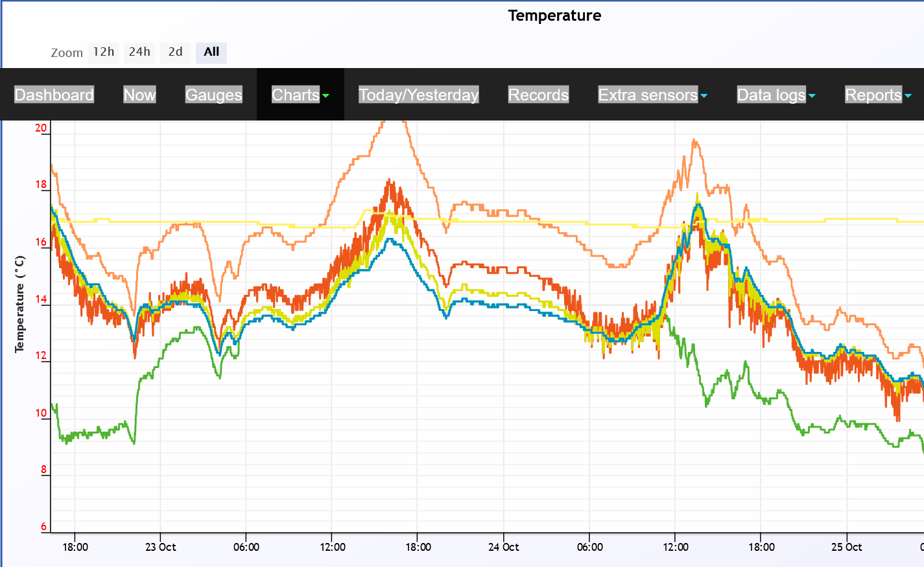Zoom the chart to 2d
924x567 pixels.
[x=175, y=52]
